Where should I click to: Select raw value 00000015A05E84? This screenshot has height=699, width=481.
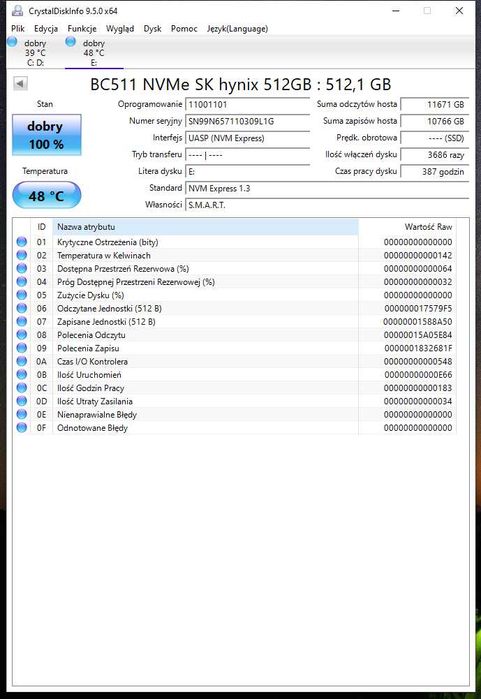coord(418,335)
